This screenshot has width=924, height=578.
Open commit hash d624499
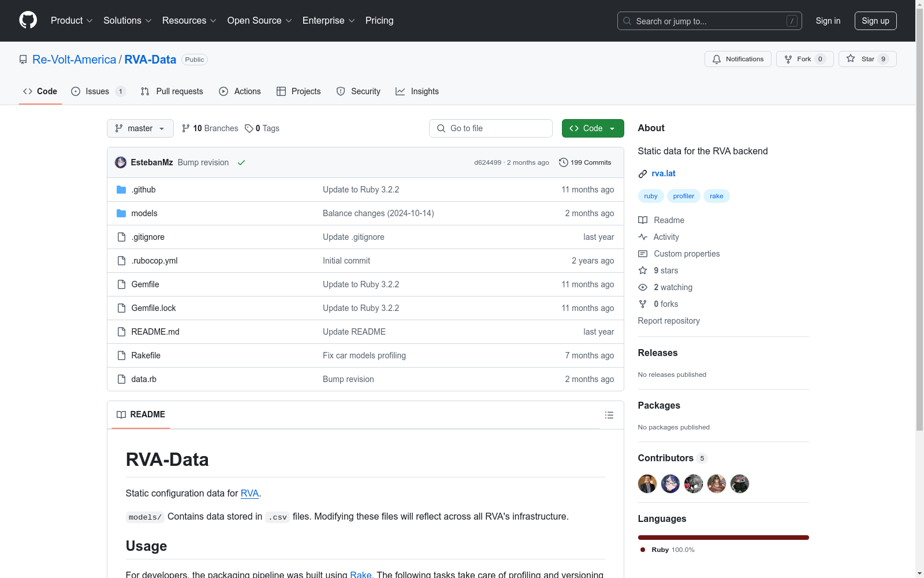coord(488,162)
